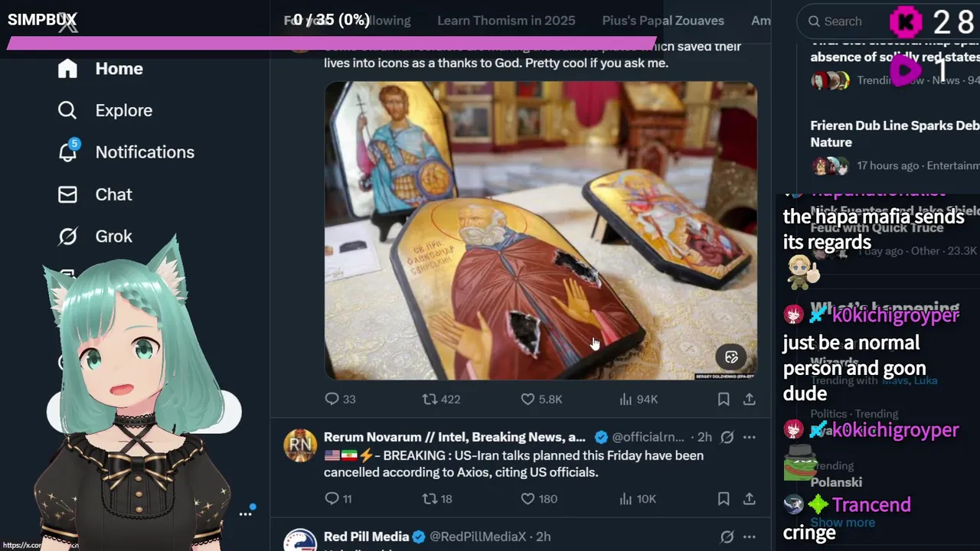980x551 pixels.
Task: Bookmark the icons photo post
Action: click(724, 399)
